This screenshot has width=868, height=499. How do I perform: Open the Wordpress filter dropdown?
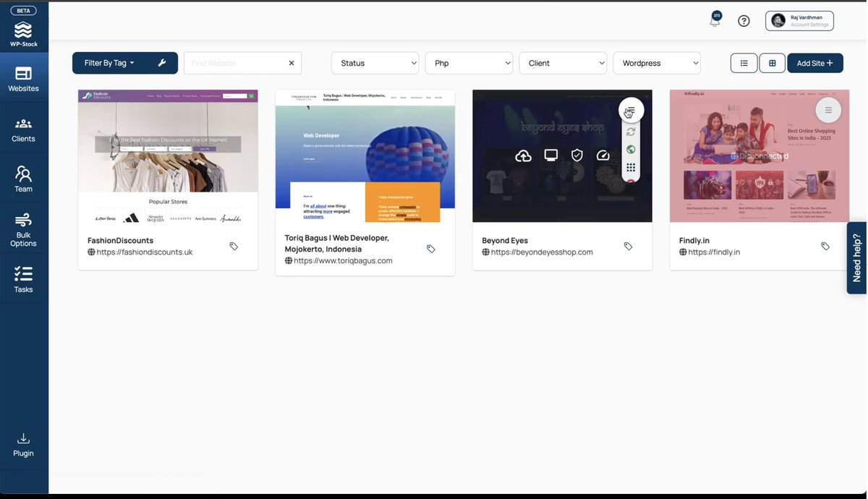click(x=657, y=63)
